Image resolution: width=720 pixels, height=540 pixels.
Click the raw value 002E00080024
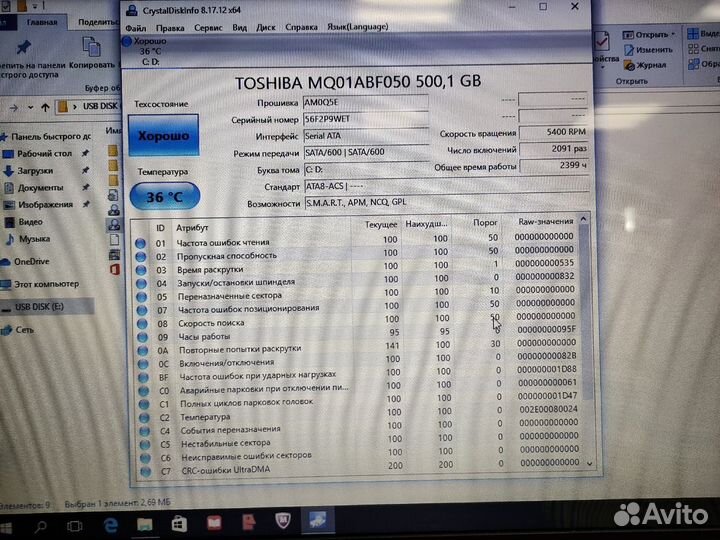[x=548, y=409]
